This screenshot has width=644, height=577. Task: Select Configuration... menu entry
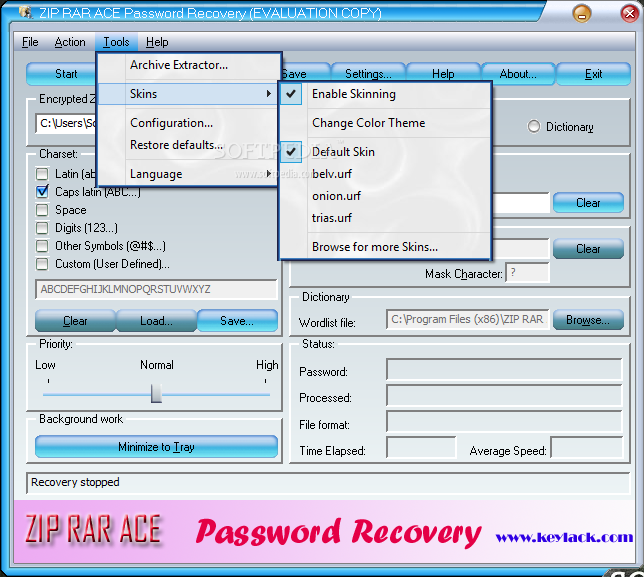click(188, 123)
